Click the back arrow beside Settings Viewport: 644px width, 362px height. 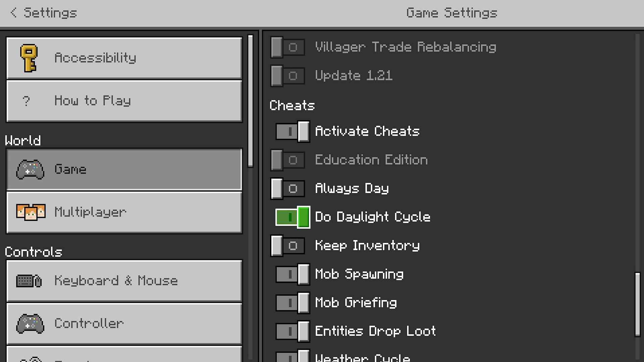(13, 13)
